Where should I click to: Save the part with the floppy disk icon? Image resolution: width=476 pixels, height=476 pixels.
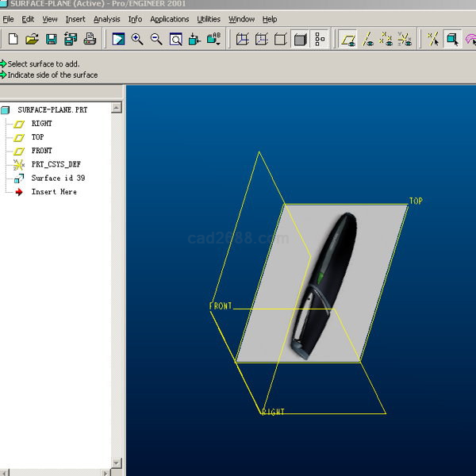(51, 39)
